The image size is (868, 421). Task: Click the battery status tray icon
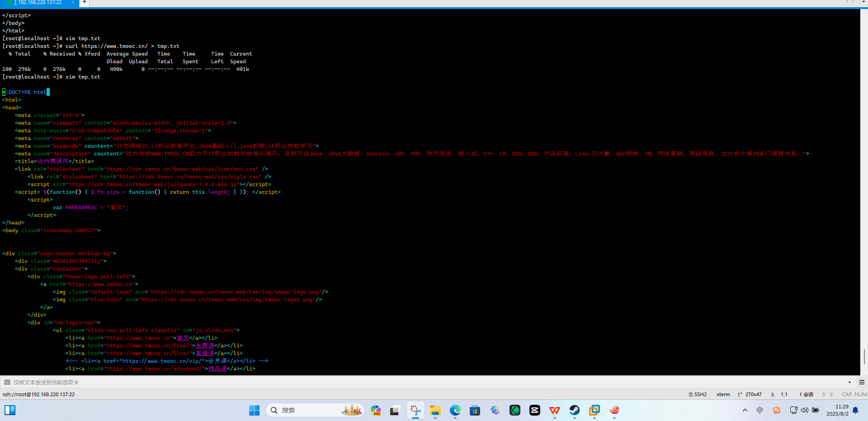pos(816,410)
